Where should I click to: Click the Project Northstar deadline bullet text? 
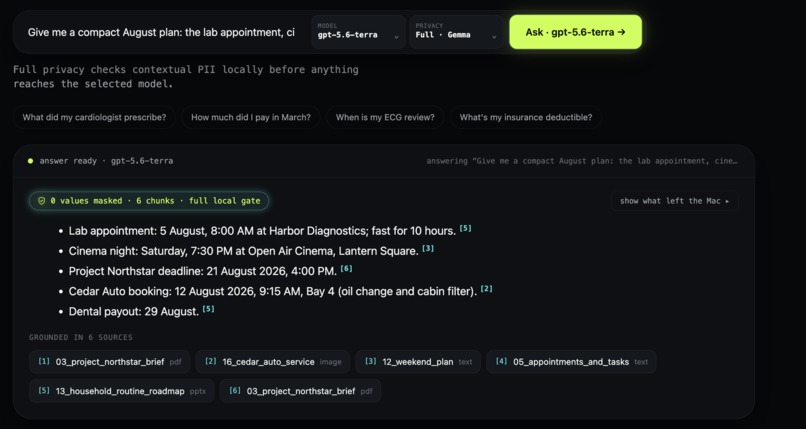[x=203, y=271]
